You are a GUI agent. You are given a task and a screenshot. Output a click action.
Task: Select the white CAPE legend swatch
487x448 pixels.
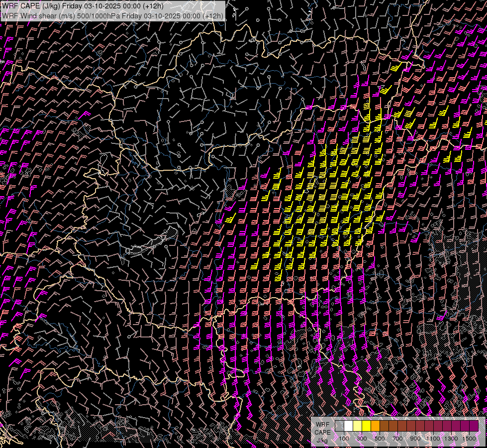pos(348,426)
